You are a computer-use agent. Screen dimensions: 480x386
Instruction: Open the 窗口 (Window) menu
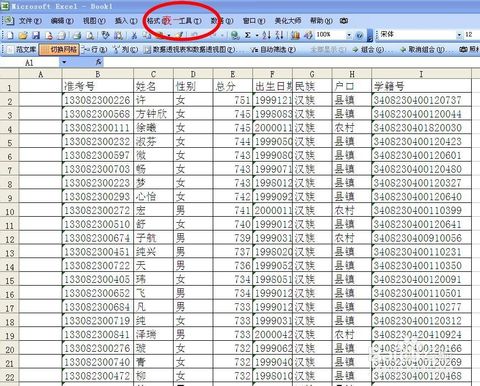pos(254,21)
